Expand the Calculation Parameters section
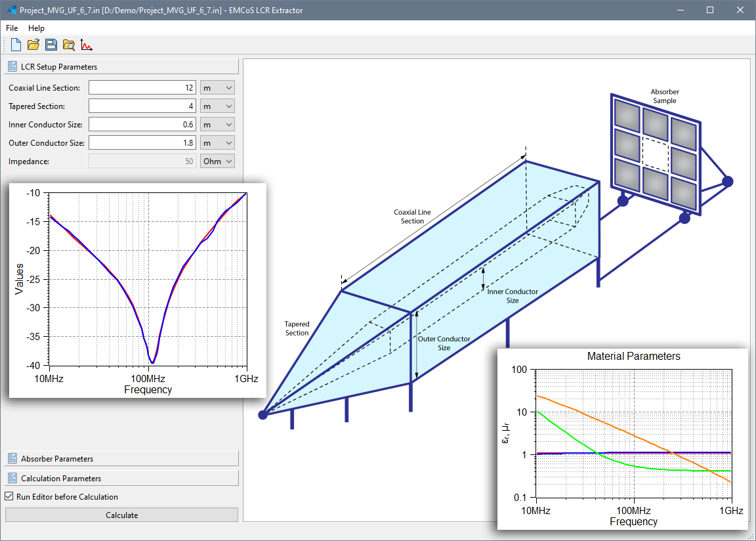 [x=122, y=479]
